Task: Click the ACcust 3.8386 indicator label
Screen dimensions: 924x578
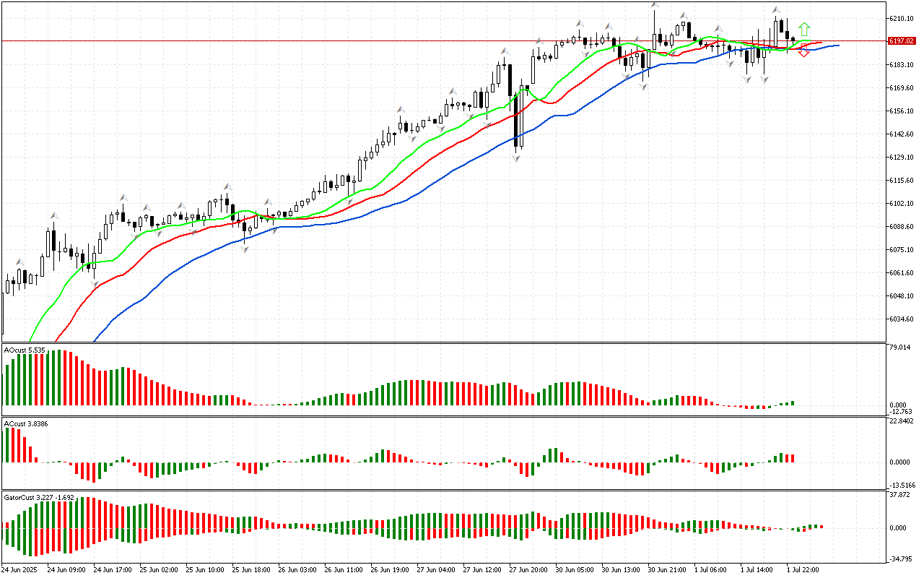Action: click(x=26, y=423)
